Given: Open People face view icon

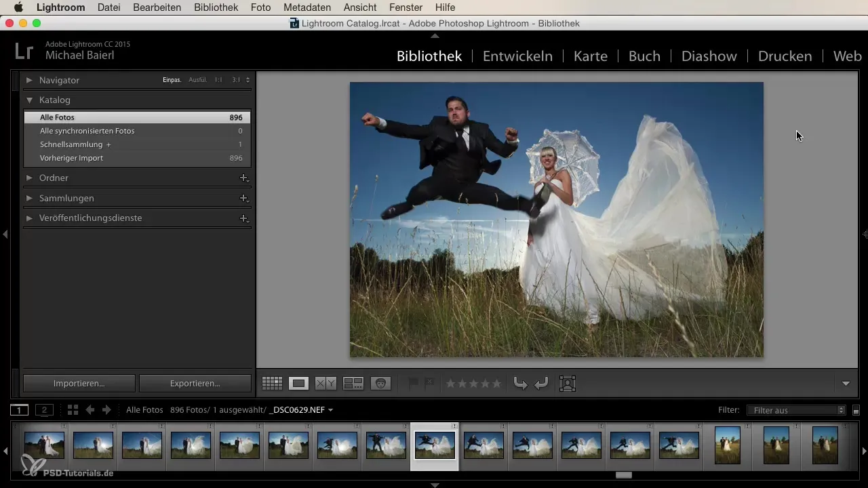Looking at the screenshot, I should pyautogui.click(x=380, y=384).
